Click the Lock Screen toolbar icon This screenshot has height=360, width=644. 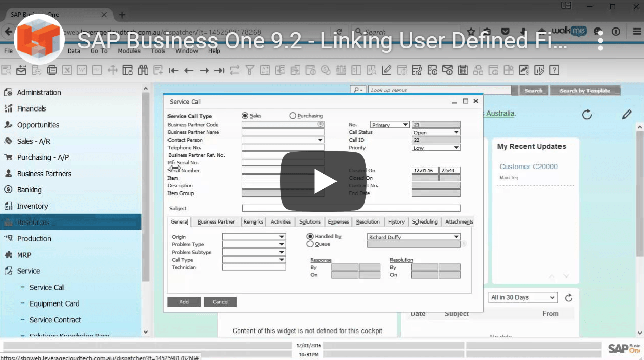tap(127, 70)
